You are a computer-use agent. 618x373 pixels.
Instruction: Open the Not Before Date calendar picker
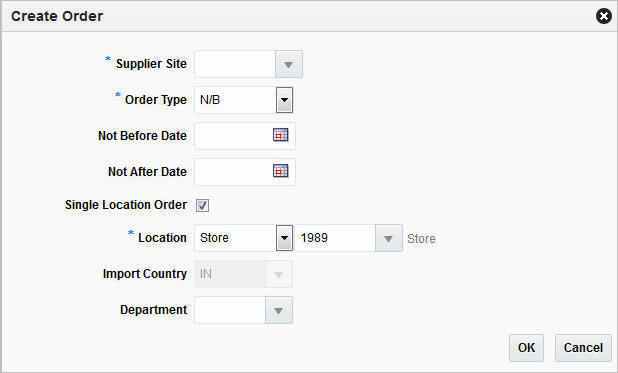(x=281, y=135)
